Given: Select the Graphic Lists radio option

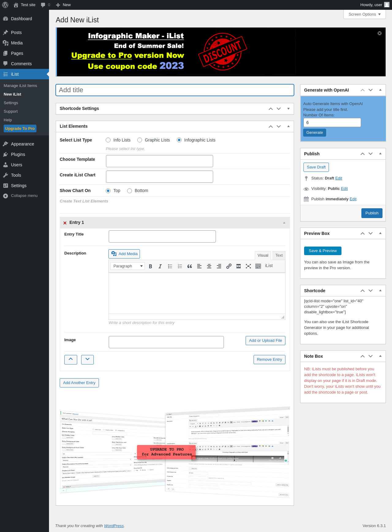Looking at the screenshot, I should click(x=140, y=140).
